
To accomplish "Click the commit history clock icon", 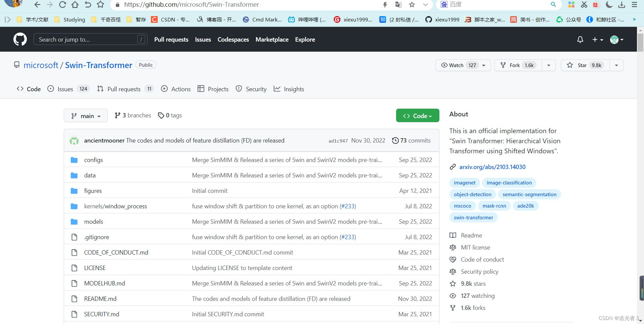I will (x=395, y=141).
